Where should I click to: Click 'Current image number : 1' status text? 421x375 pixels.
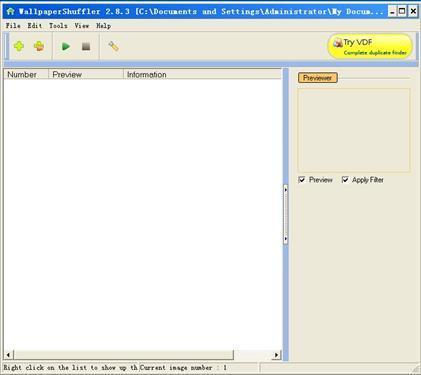tap(183, 368)
